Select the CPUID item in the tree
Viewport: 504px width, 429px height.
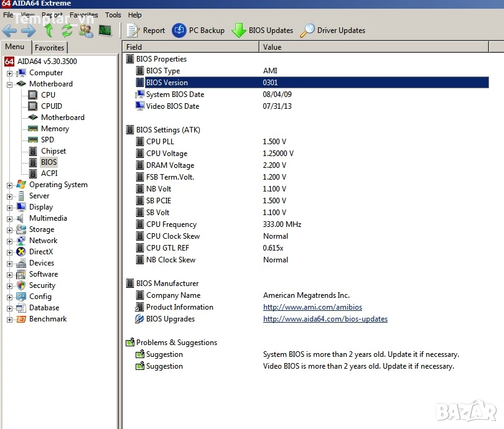tap(51, 106)
